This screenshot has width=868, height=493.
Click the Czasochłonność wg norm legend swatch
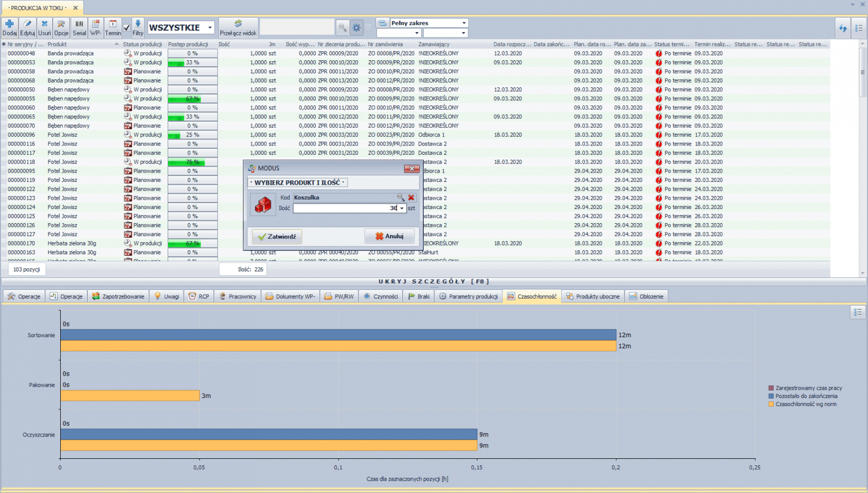(x=771, y=404)
